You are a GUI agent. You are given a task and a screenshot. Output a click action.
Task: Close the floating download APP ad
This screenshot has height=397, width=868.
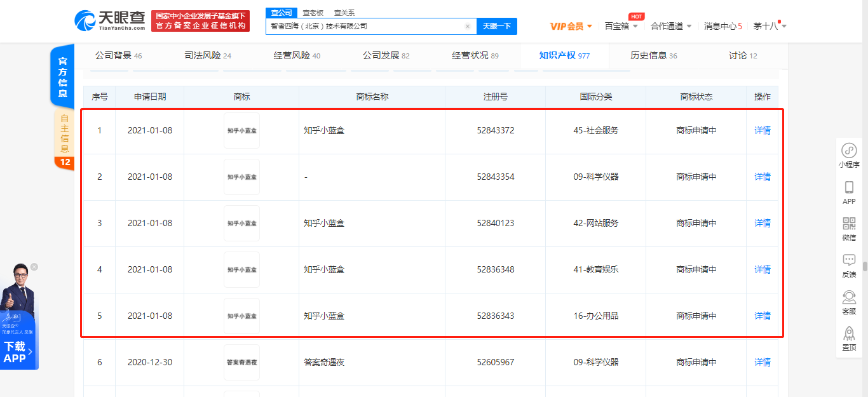[34, 267]
